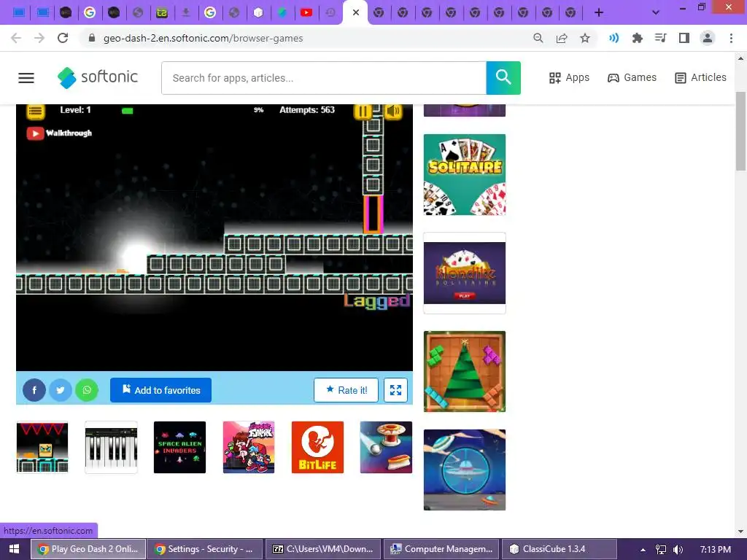Open the volume tray icon
The height and width of the screenshot is (560, 747).
pyautogui.click(x=678, y=550)
